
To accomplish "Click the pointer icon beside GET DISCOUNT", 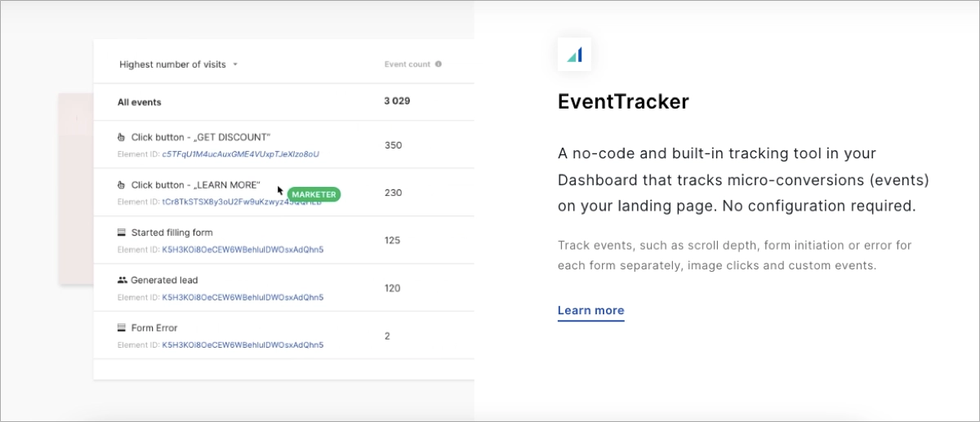I will [122, 137].
